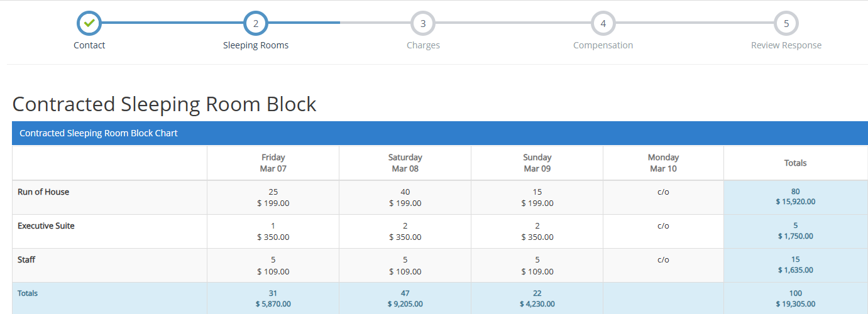Click the Run of House total $15,920.00

coord(795,202)
